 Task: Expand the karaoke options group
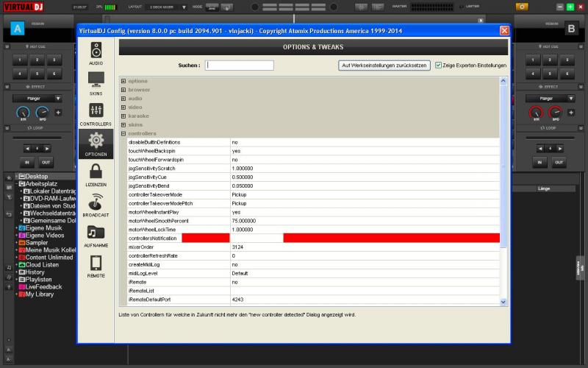(123, 116)
